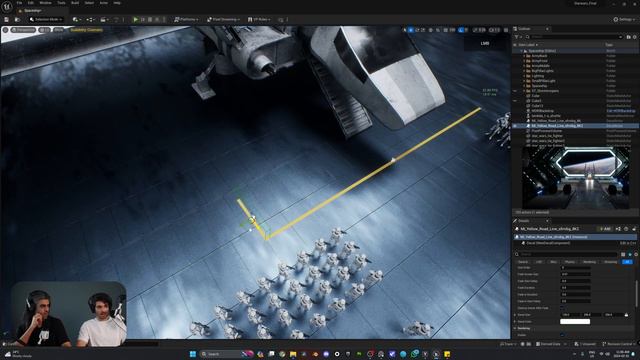Open the Perspective view mode dropdown
The width and height of the screenshot is (640, 360).
pyautogui.click(x=23, y=30)
